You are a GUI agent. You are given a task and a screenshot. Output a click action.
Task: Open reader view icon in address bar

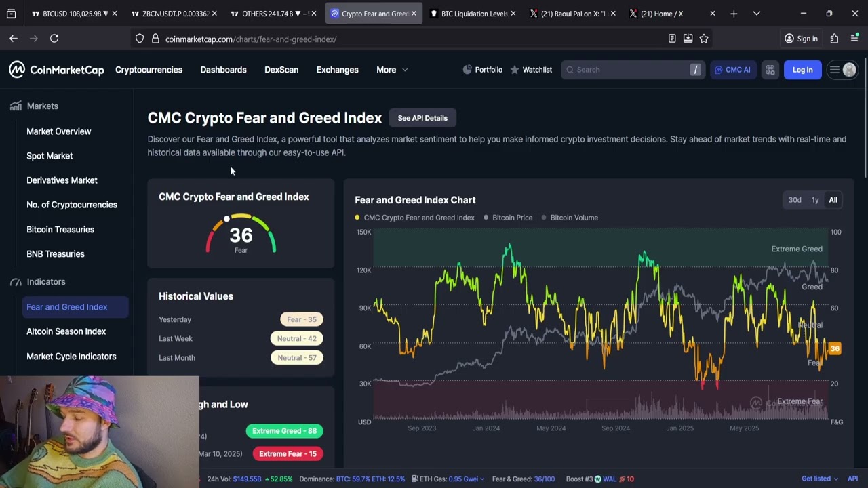(672, 39)
